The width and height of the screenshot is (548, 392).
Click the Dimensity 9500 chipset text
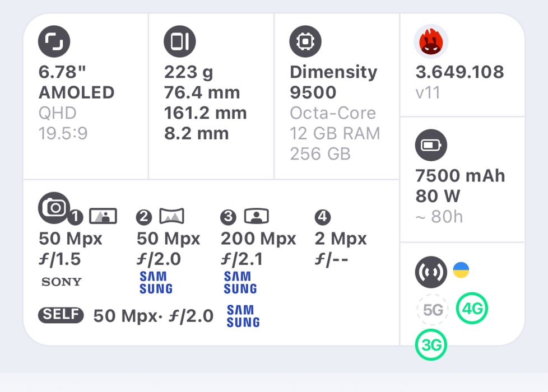[333, 82]
